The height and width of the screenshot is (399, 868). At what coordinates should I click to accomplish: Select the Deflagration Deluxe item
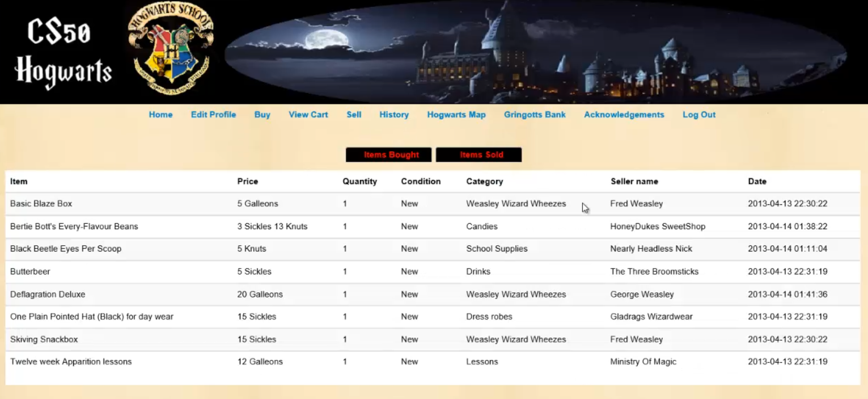point(48,294)
